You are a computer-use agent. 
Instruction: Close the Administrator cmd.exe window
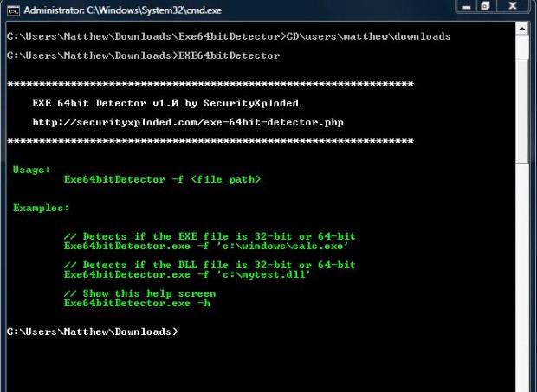[513, 6]
